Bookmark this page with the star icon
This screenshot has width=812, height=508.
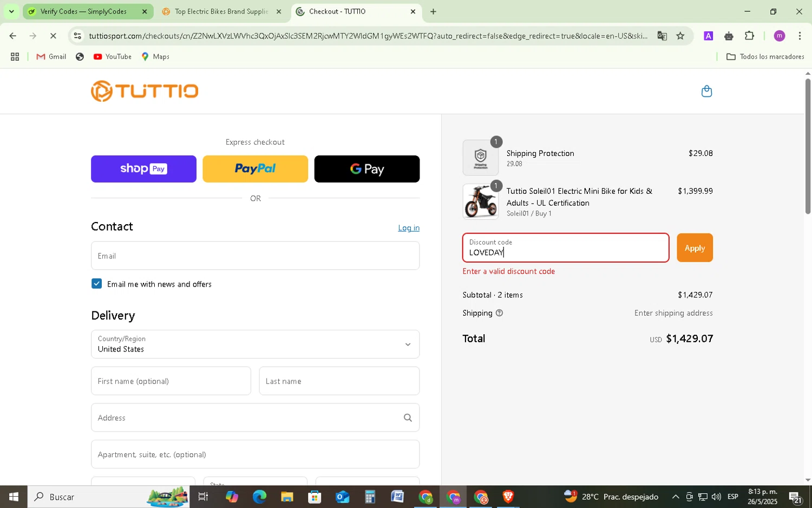(x=680, y=36)
